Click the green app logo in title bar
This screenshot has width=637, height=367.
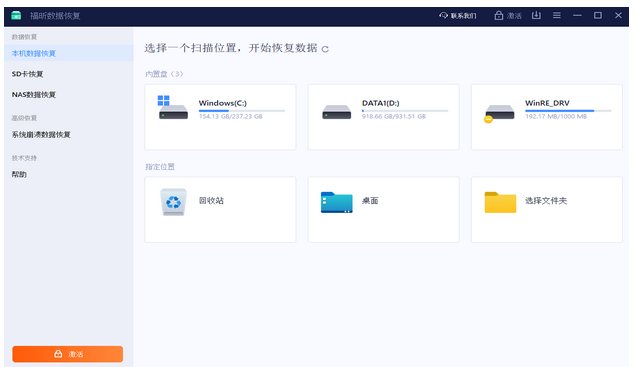coord(16,15)
